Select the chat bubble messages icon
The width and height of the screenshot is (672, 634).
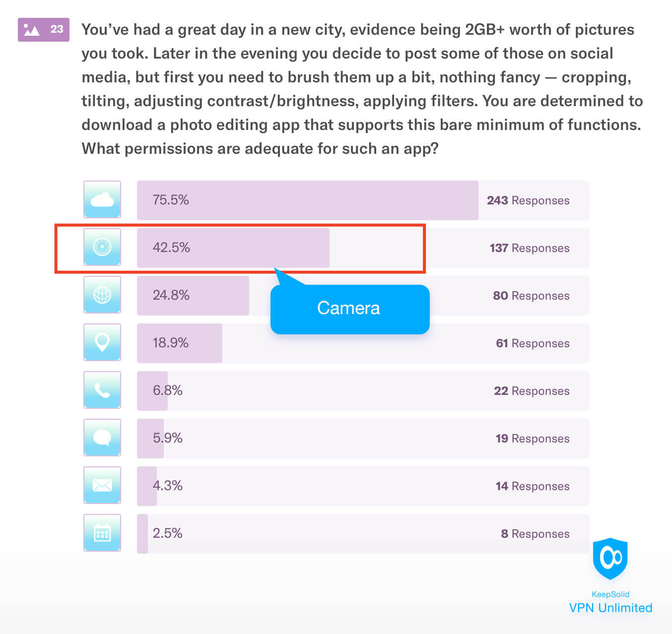[x=102, y=438]
